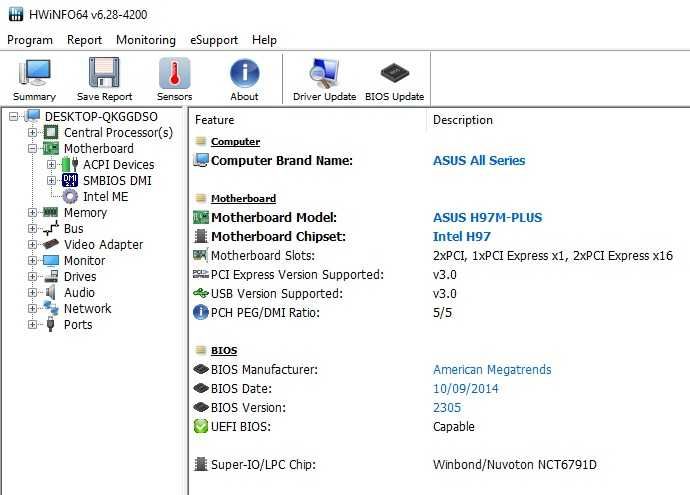
Task: Collapse the DESKTOP-QKGGDSO root node
Action: 13,117
